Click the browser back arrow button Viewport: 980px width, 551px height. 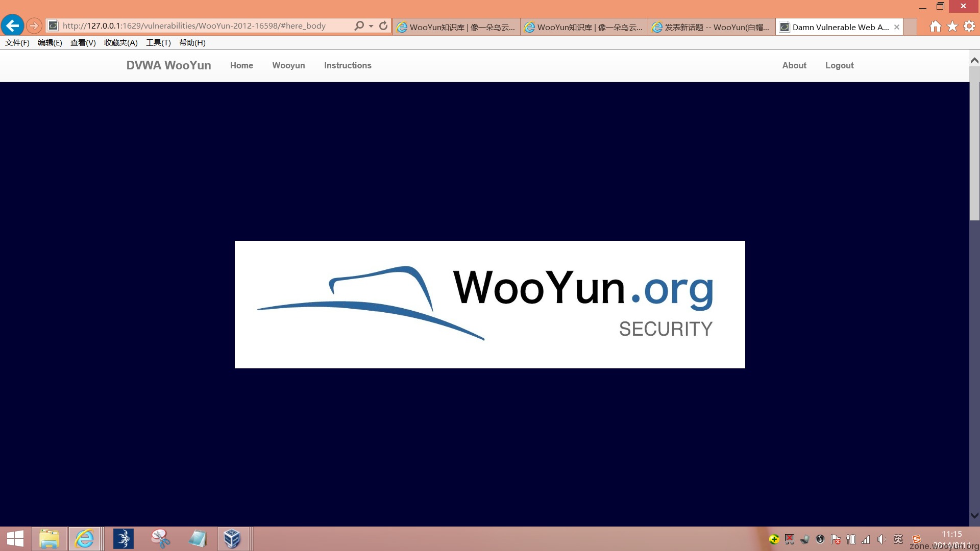(13, 26)
